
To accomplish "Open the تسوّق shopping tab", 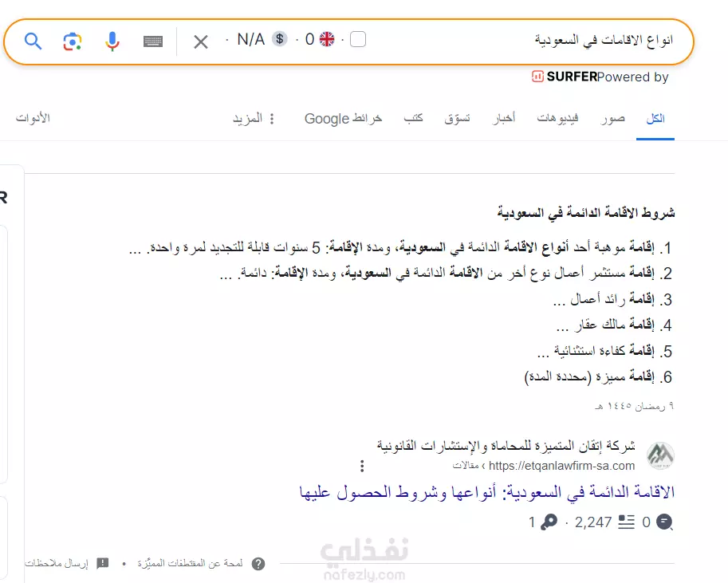I will [x=458, y=119].
